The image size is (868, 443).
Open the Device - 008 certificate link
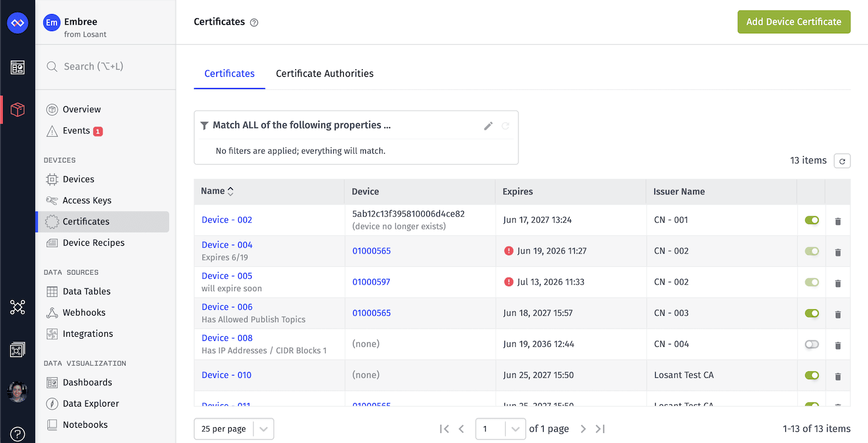pyautogui.click(x=227, y=339)
